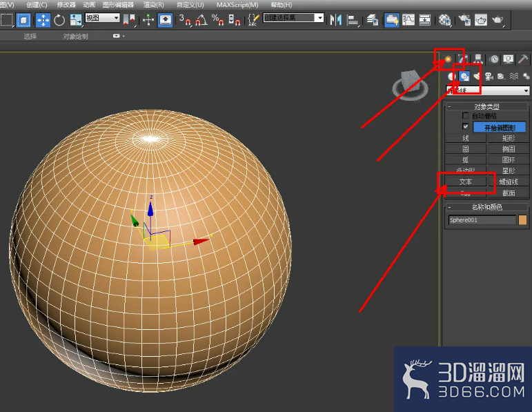The width and height of the screenshot is (532, 412).
Task: Open Schematic View icon
Action: pyautogui.click(x=424, y=20)
